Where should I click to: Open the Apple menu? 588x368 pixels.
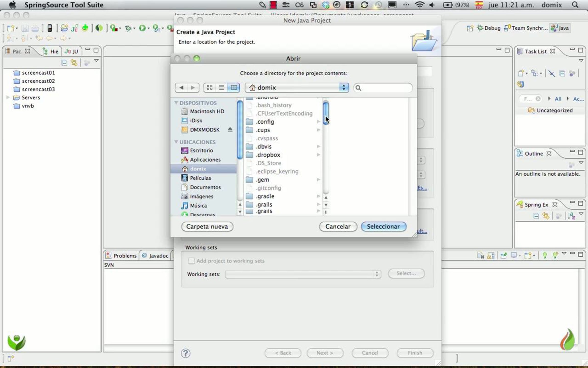12,5
